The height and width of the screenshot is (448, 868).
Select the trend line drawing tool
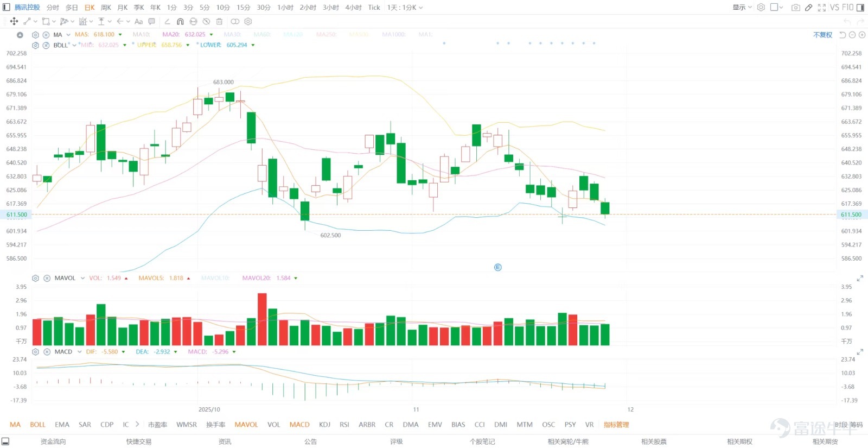(x=27, y=22)
